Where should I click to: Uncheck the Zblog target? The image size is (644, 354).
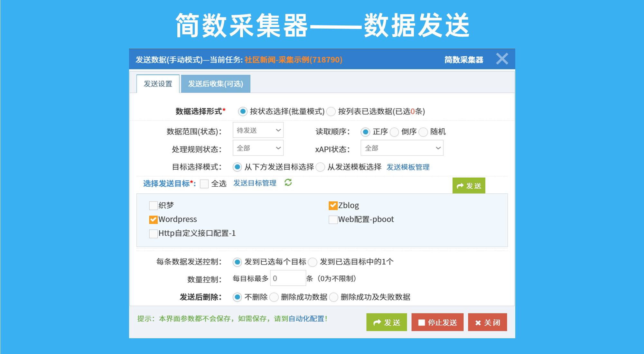(333, 205)
